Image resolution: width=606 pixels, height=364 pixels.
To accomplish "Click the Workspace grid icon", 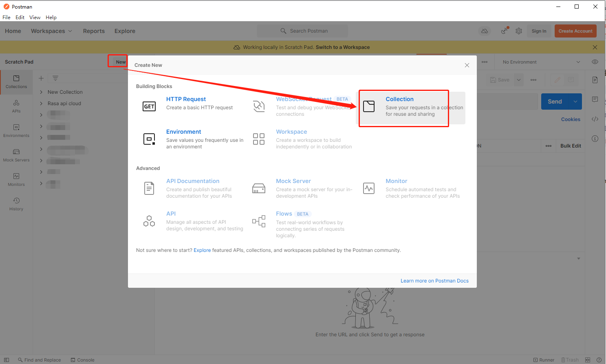I will pos(259,139).
